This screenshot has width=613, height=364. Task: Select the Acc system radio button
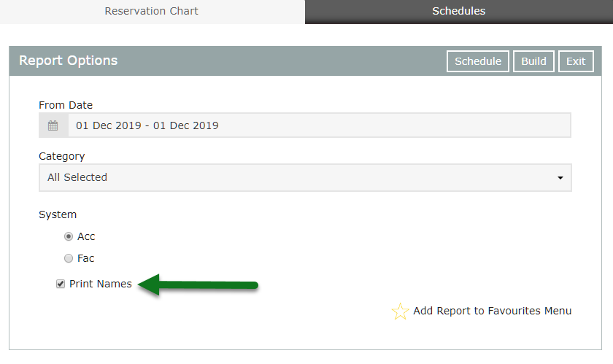click(x=69, y=236)
